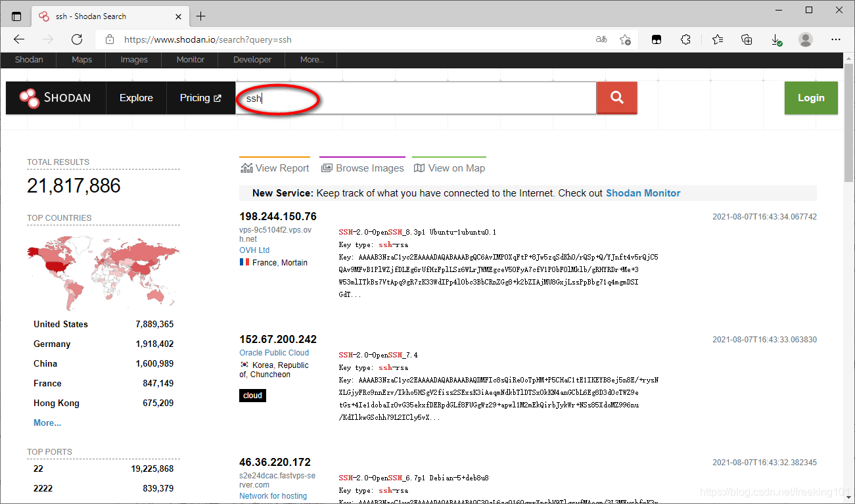Reload the page with refresh icon
This screenshot has height=504, width=855.
76,39
